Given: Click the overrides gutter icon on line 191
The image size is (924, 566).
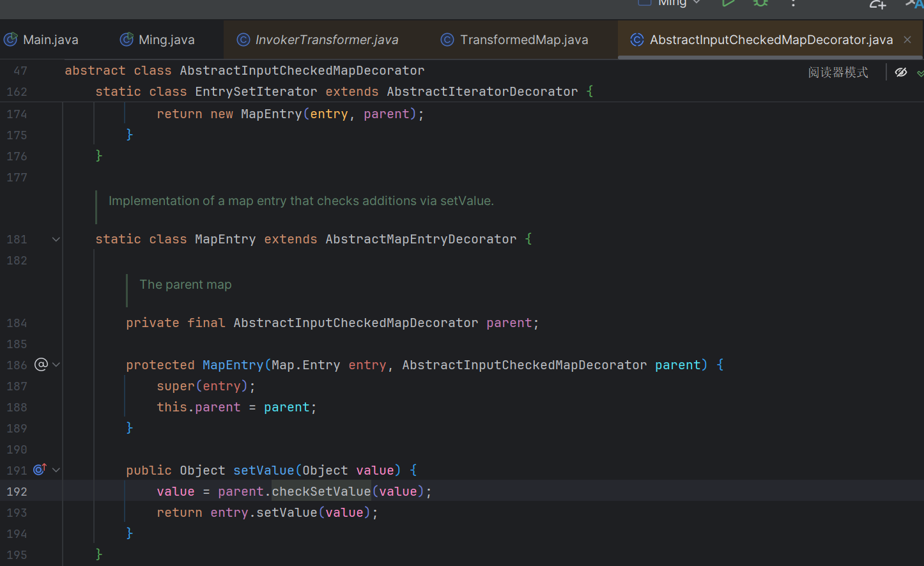Looking at the screenshot, I should [40, 470].
